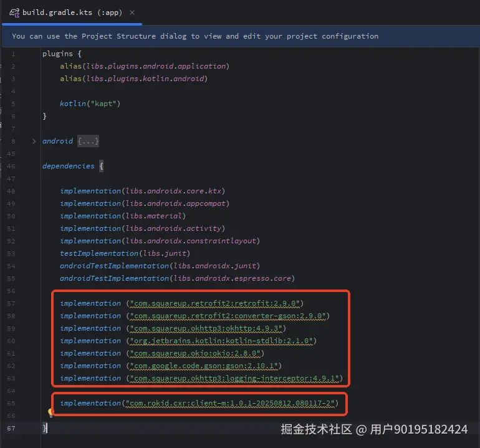Click the closing brace on line 6
This screenshot has width=480, height=448.
click(x=45, y=117)
